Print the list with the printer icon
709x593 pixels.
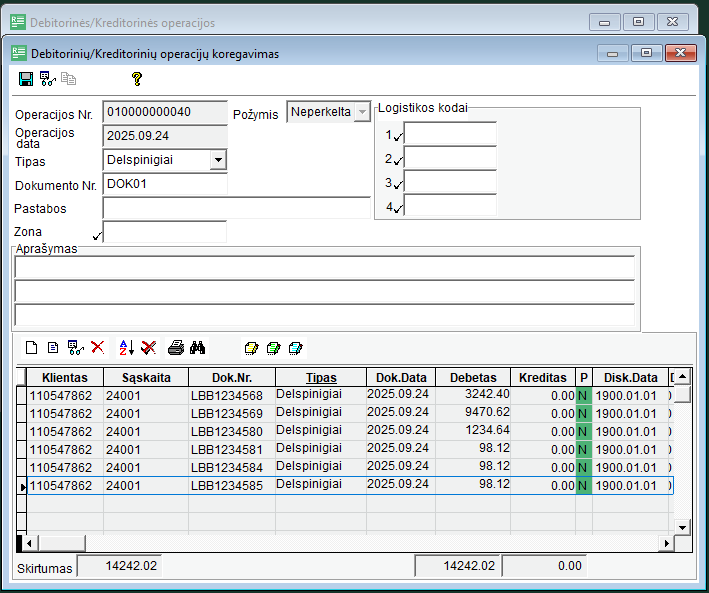point(176,347)
